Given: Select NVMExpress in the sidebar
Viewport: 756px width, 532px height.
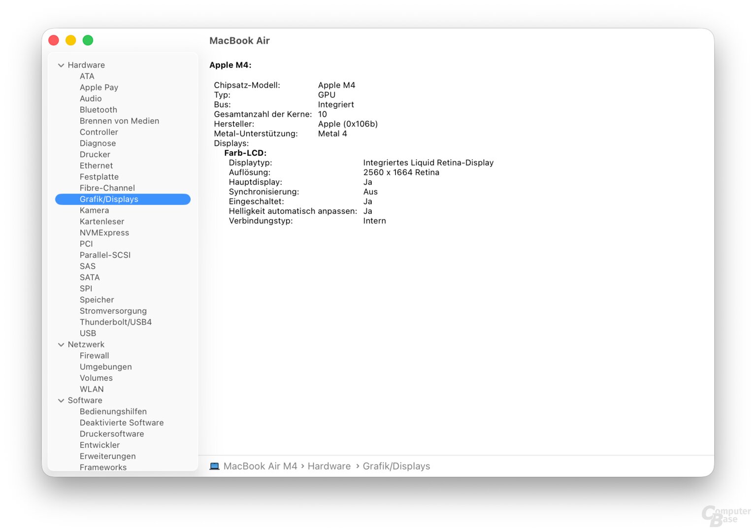Looking at the screenshot, I should point(104,233).
